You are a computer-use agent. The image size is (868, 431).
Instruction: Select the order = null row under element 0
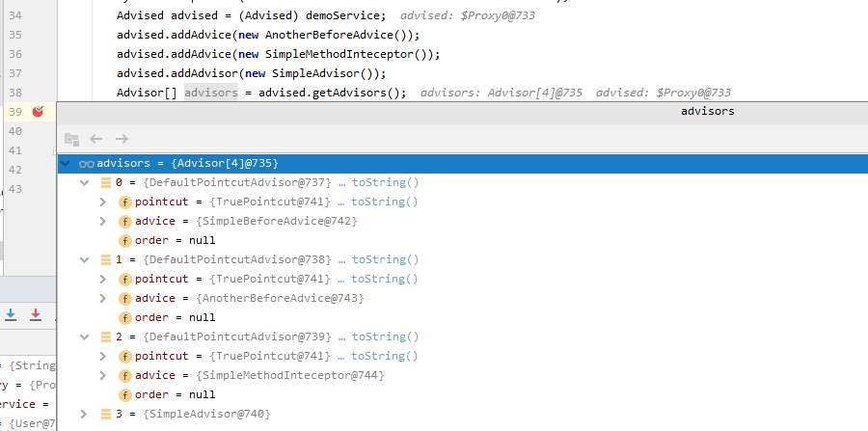463,241
